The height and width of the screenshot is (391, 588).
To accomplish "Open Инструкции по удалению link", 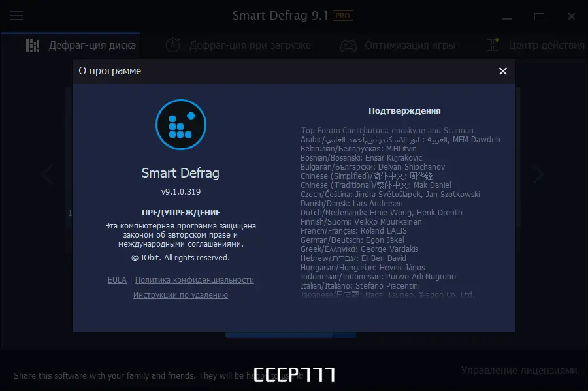I will click(x=180, y=295).
